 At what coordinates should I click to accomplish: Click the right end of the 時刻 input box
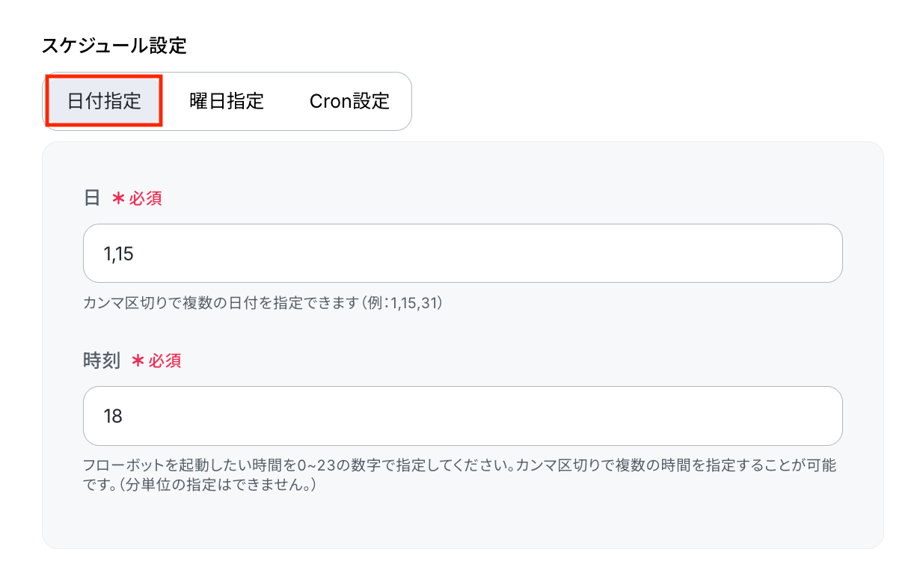[x=823, y=416]
